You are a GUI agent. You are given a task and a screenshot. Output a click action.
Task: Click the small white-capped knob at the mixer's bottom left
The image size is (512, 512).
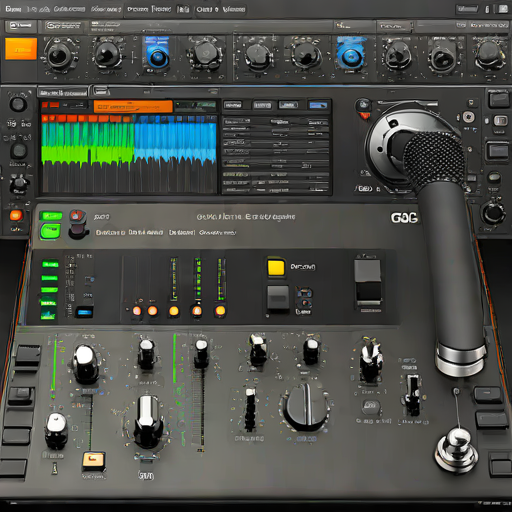point(56,430)
